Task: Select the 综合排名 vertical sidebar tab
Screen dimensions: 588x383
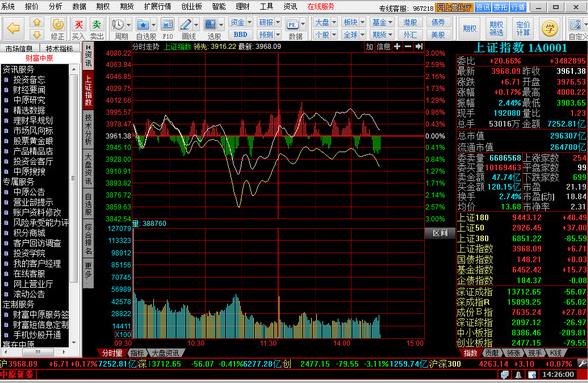Action: point(88,239)
